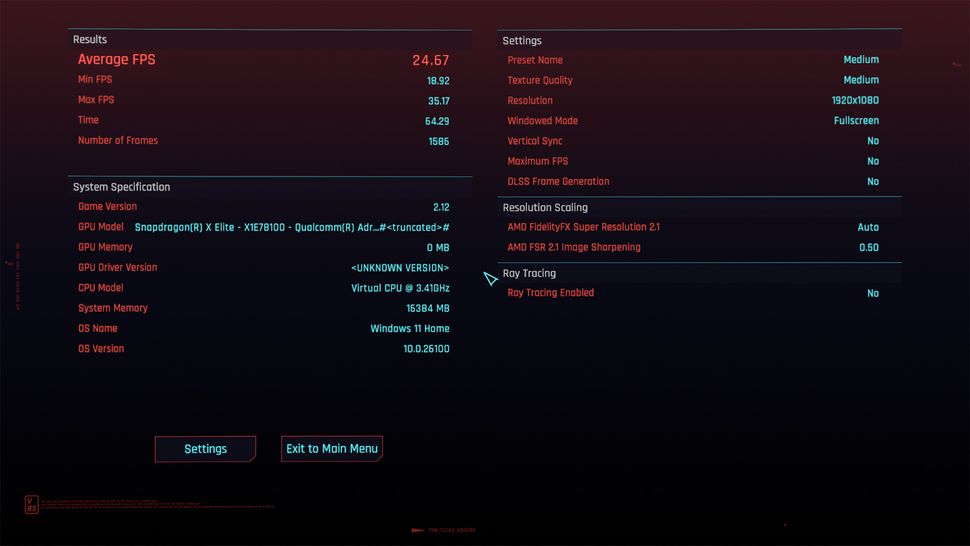Click the Resolution Scaling section header

(545, 208)
